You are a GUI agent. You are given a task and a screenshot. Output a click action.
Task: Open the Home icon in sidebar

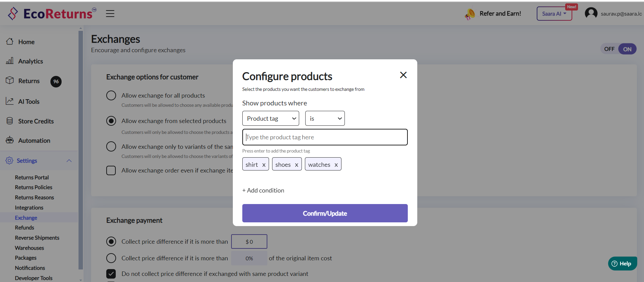pyautogui.click(x=10, y=41)
